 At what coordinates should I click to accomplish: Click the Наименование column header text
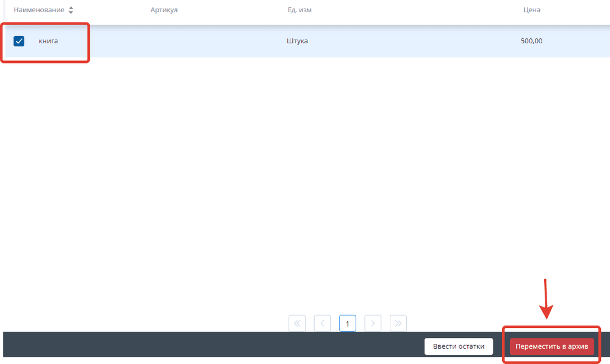pos(38,10)
